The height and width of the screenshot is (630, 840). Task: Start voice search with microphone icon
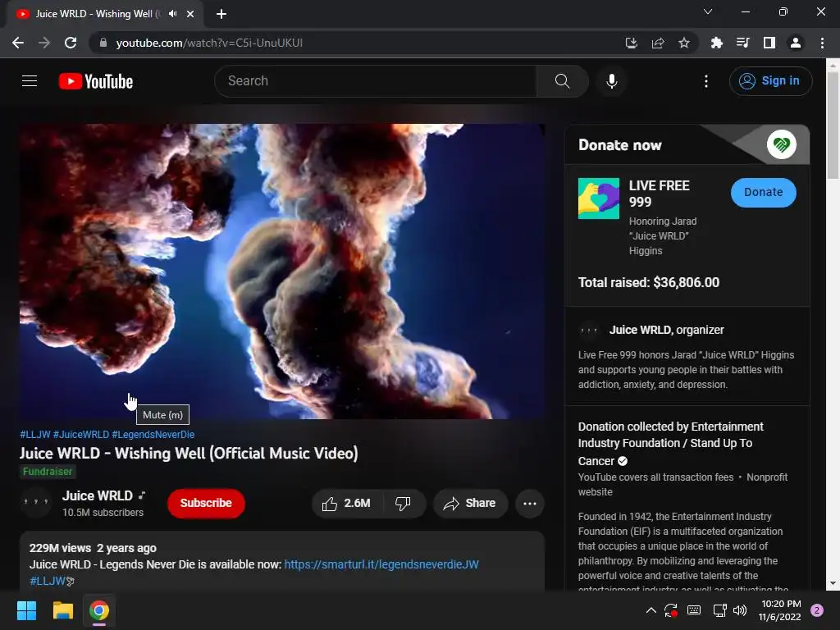(611, 81)
